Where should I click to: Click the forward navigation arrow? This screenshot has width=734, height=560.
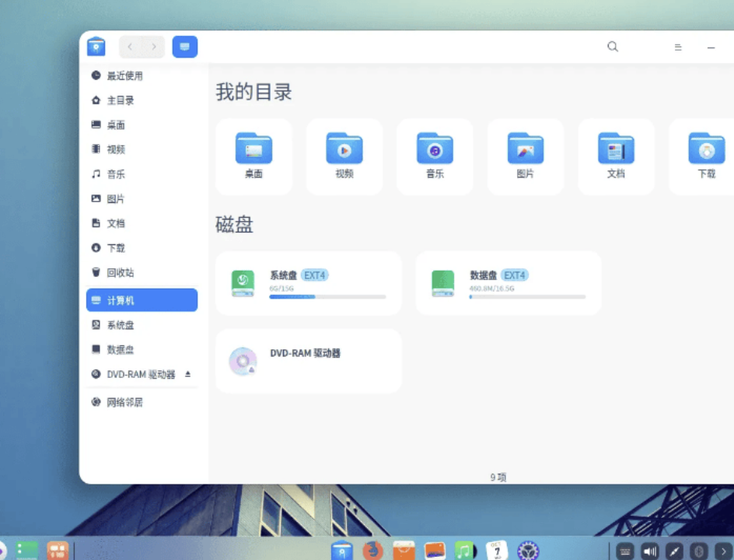coord(153,47)
